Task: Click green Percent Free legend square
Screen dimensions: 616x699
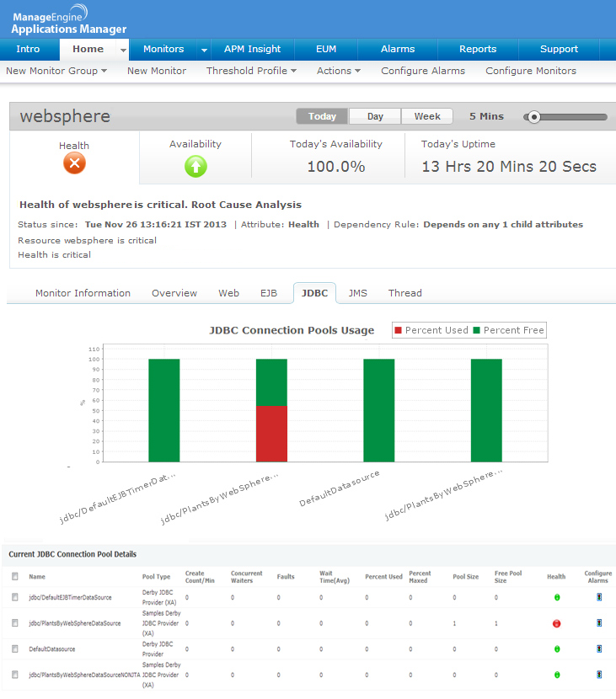Action: 476,330
